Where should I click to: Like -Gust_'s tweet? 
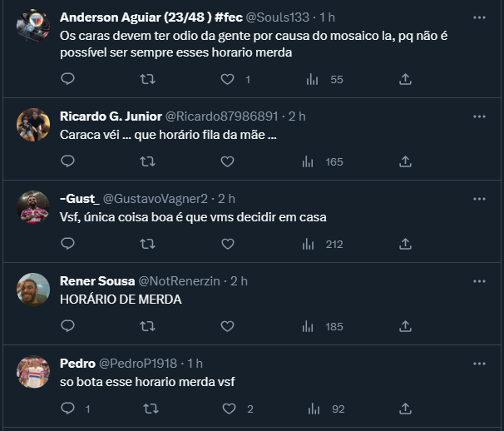(227, 244)
